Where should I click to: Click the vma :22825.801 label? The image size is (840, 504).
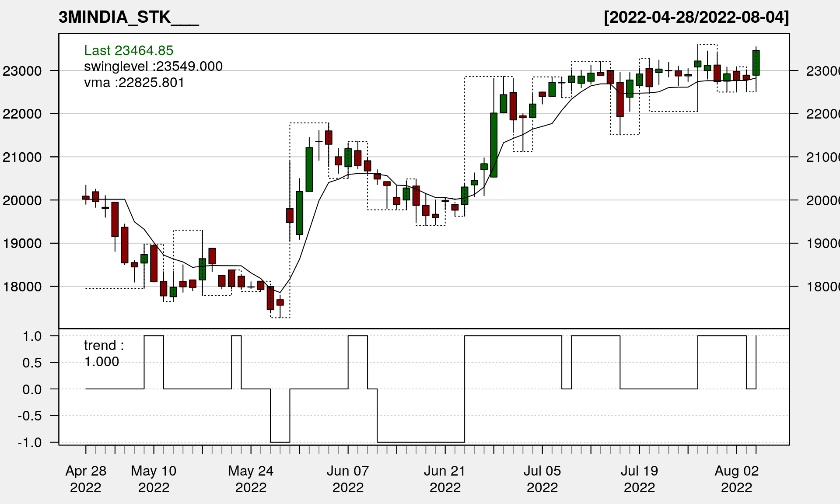134,82
